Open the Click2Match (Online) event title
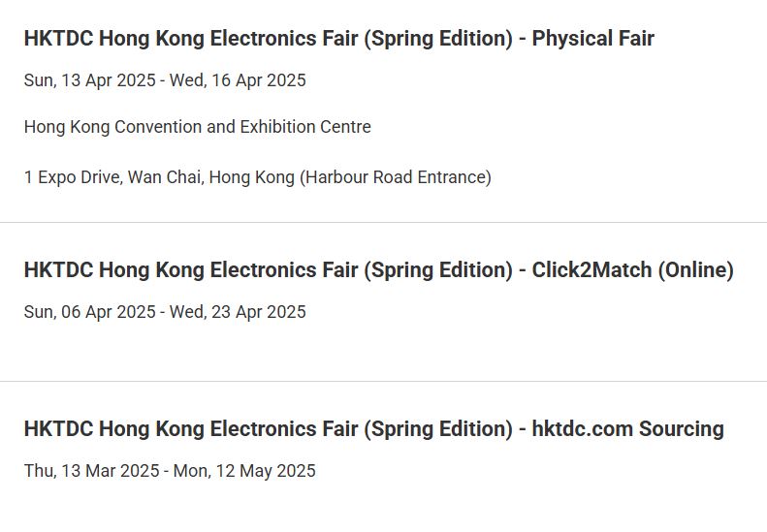 [x=378, y=270]
